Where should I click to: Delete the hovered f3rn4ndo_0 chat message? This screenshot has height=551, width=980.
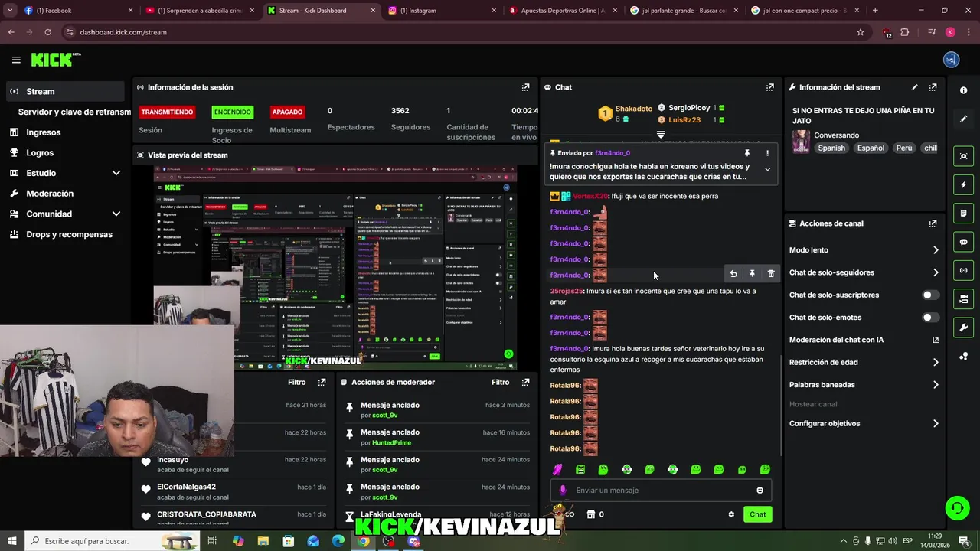pos(771,274)
